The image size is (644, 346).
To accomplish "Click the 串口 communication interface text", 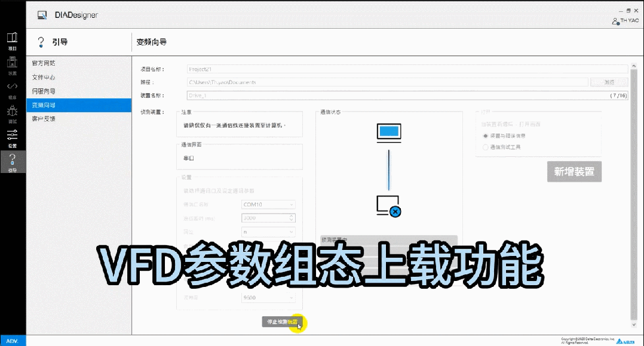I will click(189, 158).
